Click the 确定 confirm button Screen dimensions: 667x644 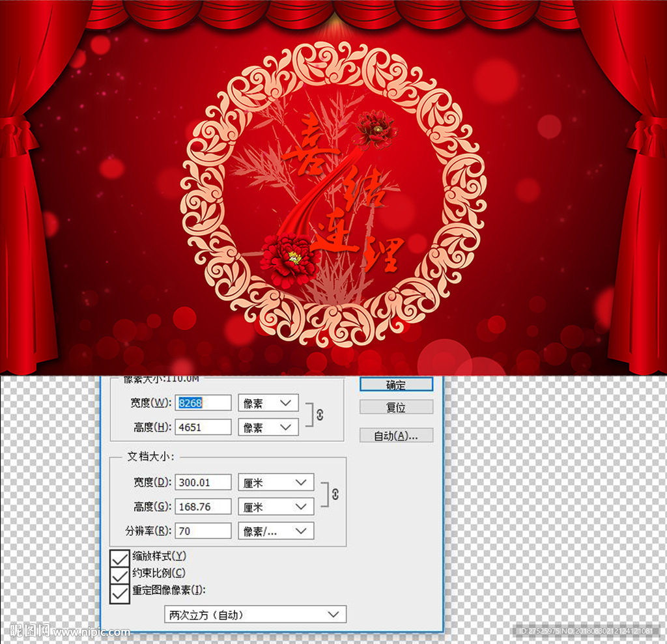(396, 384)
